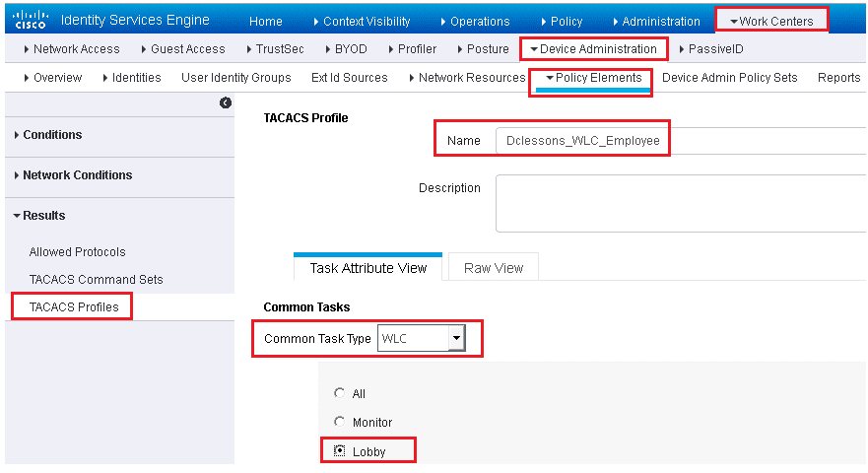Image resolution: width=868 pixels, height=473 pixels.
Task: Click the Common Tasks heading
Action: (306, 307)
